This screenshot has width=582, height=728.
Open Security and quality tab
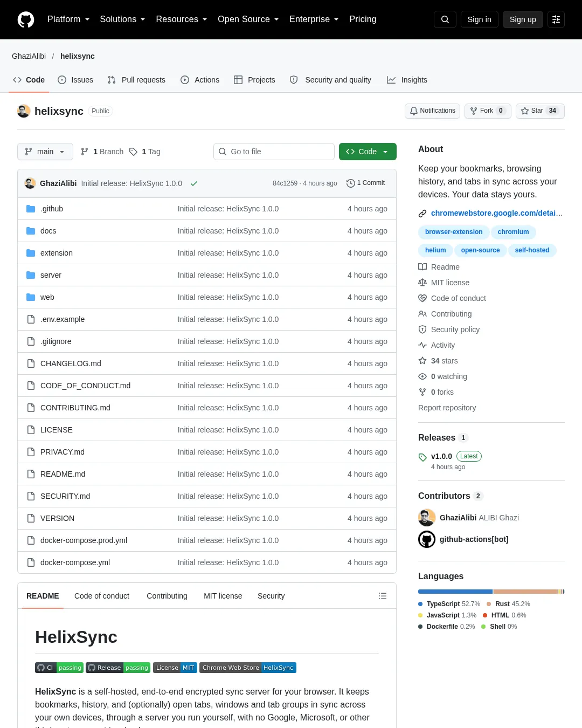coord(330,80)
